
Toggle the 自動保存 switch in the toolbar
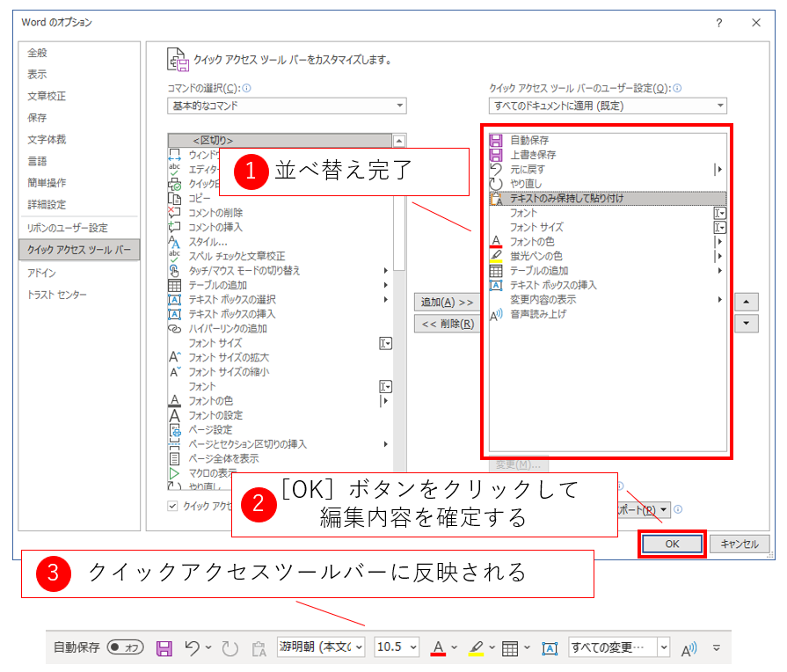pyautogui.click(x=125, y=647)
